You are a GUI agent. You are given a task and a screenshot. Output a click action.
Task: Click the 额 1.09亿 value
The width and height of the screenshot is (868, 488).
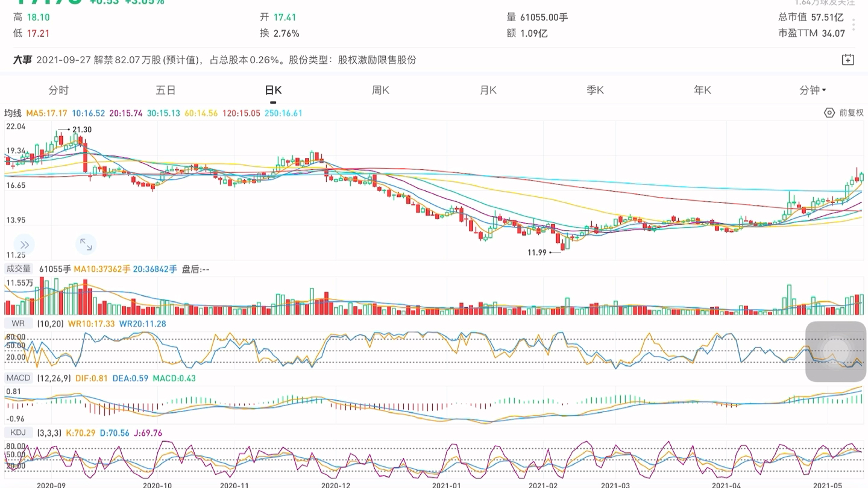(527, 33)
